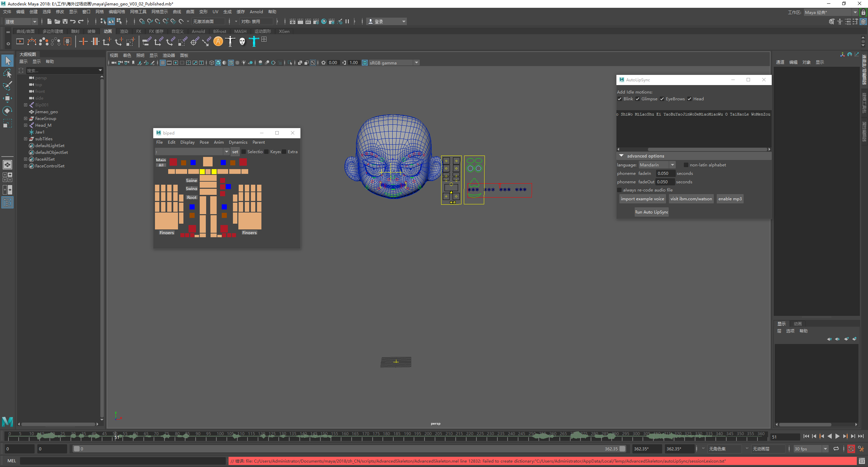
Task: Collapse the advanced options section
Action: pos(622,156)
